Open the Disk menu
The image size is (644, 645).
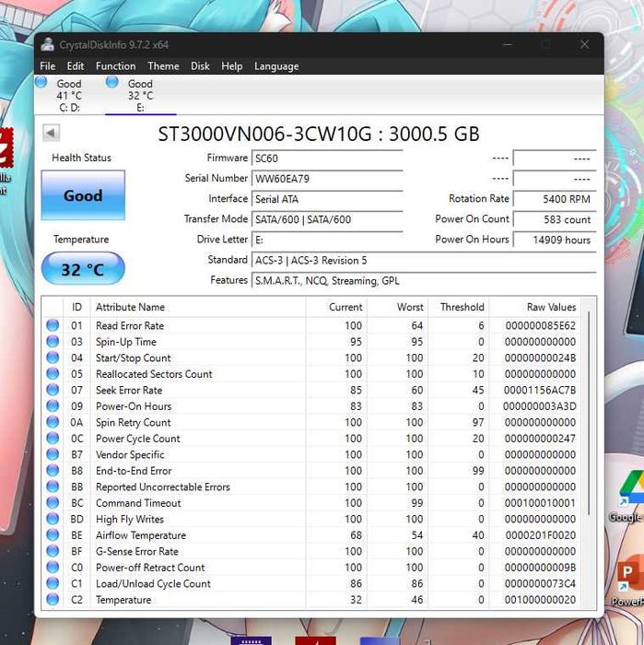click(200, 66)
